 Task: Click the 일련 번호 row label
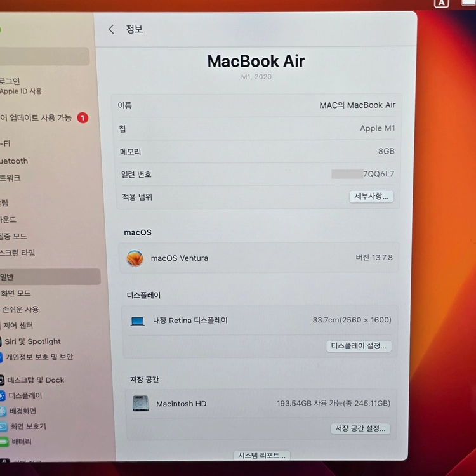coord(136,175)
